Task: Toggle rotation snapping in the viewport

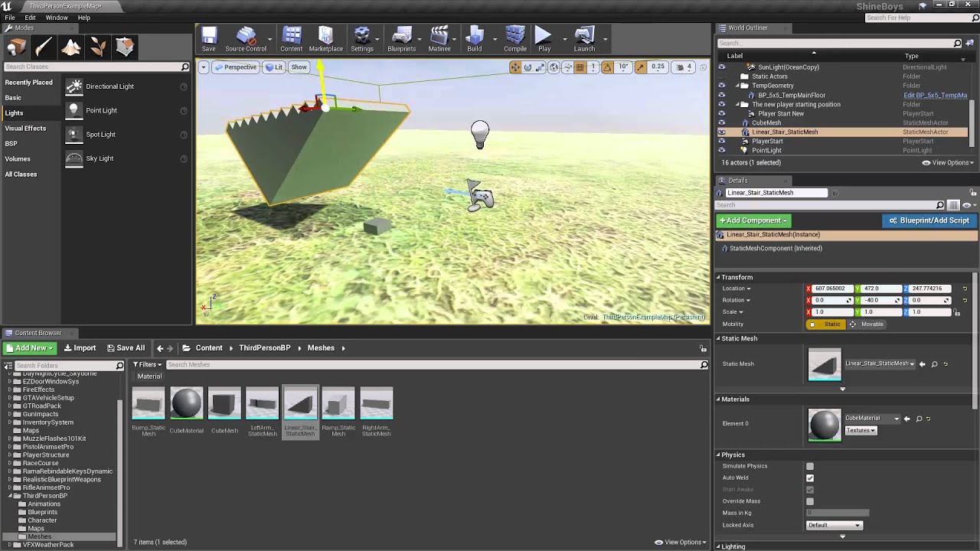Action: 607,67
